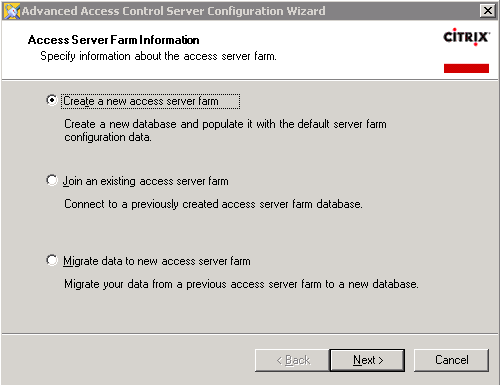The height and width of the screenshot is (385, 500).
Task: Click the 'Create a new database and populate' description
Action: tap(225, 130)
